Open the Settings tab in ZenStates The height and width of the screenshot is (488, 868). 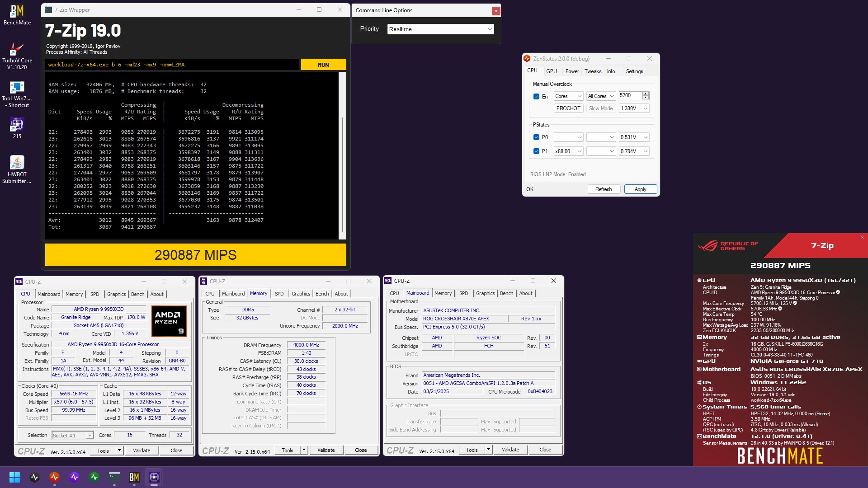[x=634, y=71]
